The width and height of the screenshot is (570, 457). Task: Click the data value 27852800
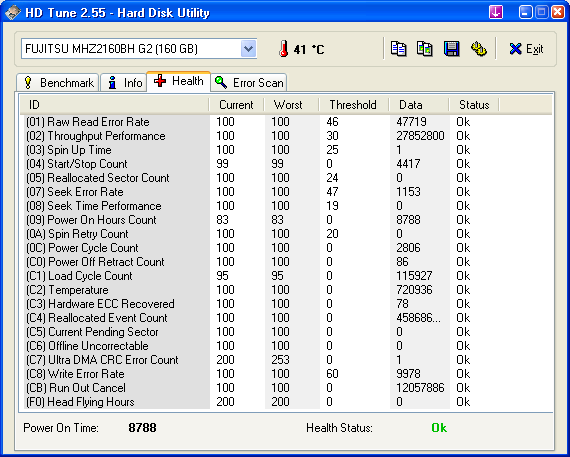420,136
